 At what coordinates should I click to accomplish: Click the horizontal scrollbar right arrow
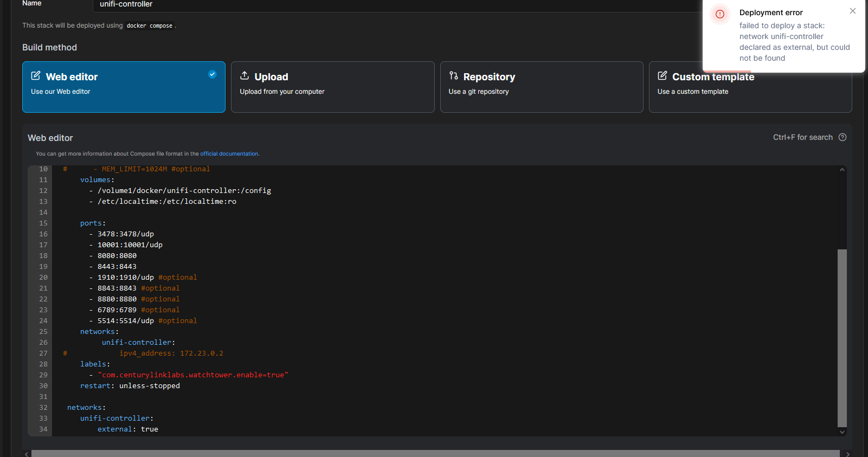click(848, 454)
